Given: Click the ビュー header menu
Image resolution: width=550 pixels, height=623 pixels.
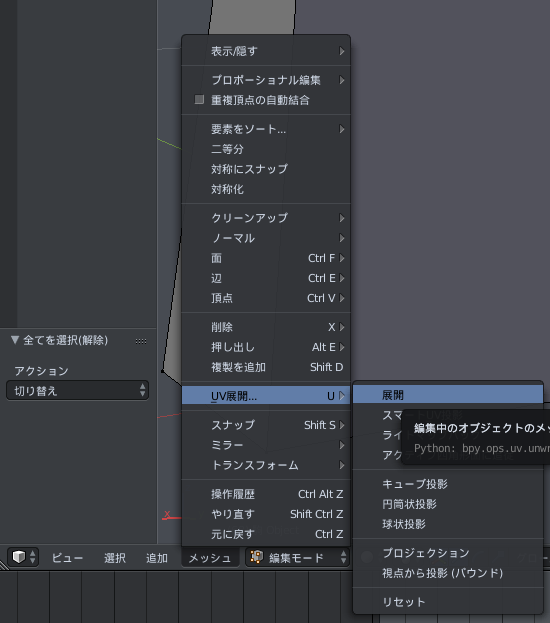Looking at the screenshot, I should pyautogui.click(x=67, y=558).
